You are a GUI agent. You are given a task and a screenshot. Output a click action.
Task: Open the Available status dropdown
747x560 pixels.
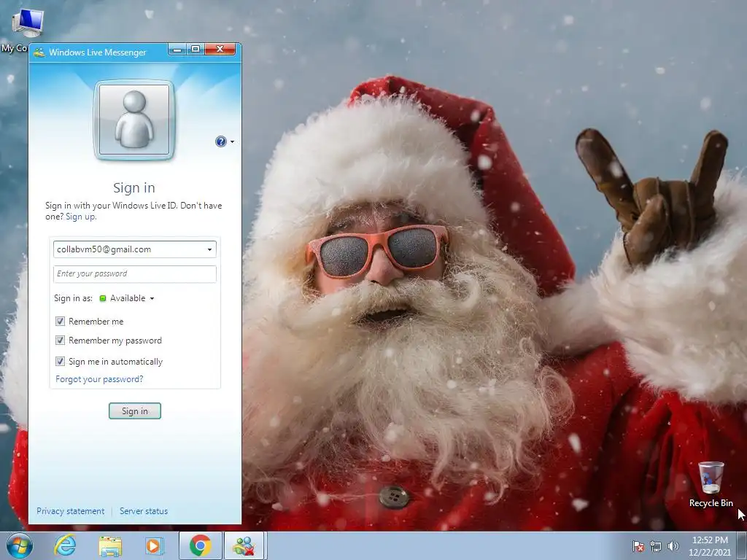[x=152, y=298]
